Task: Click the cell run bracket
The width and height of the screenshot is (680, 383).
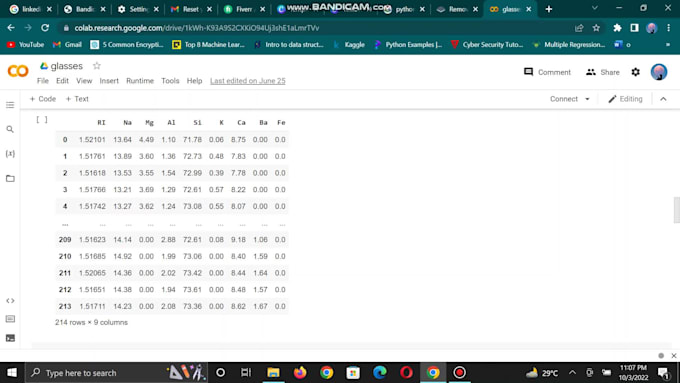Action: coord(42,120)
